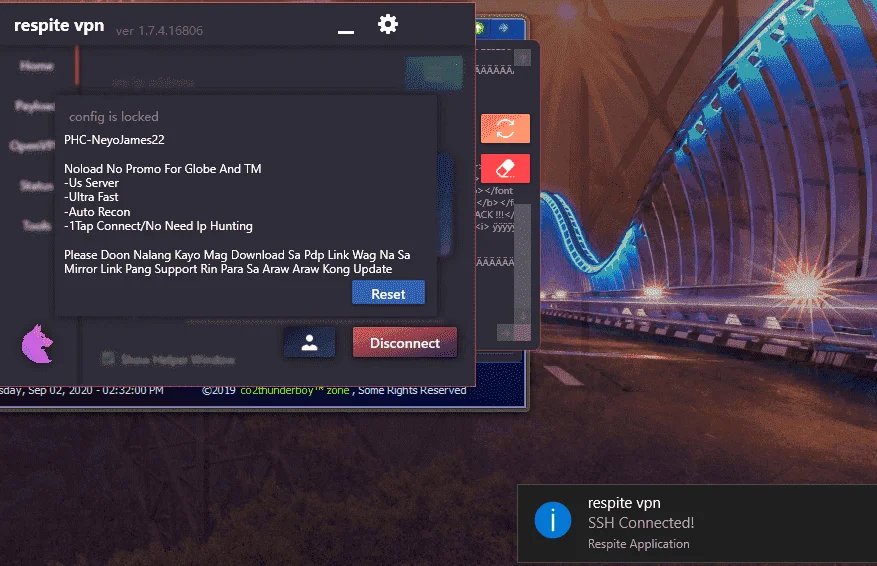This screenshot has height=566, width=877.
Task: Click the date and time status text
Action: pyautogui.click(x=82, y=390)
